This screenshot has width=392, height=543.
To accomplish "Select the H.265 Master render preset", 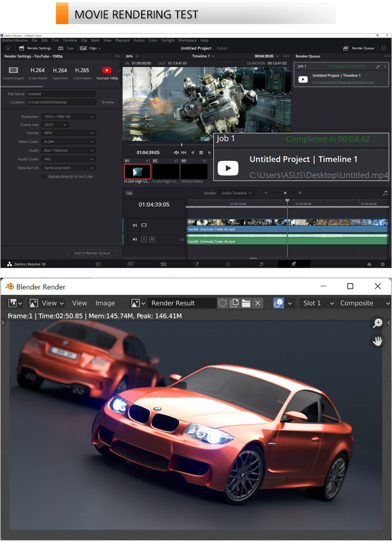I will [82, 73].
